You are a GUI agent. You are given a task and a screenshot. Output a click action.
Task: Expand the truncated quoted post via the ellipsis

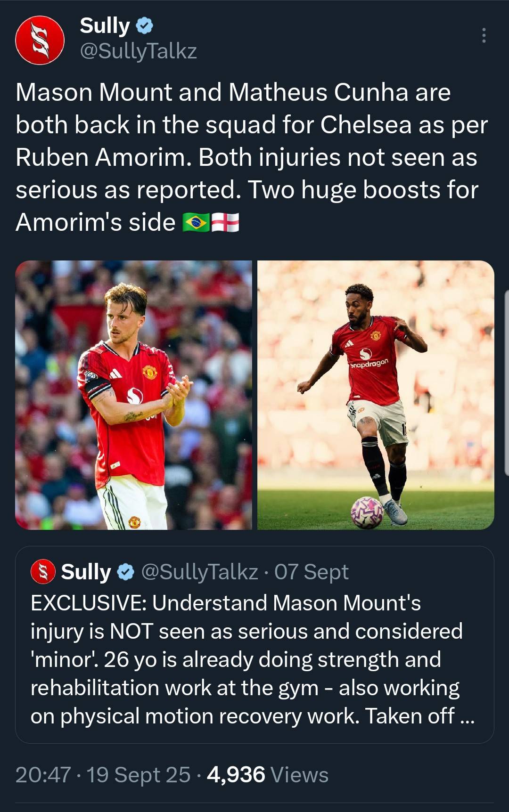point(467,717)
